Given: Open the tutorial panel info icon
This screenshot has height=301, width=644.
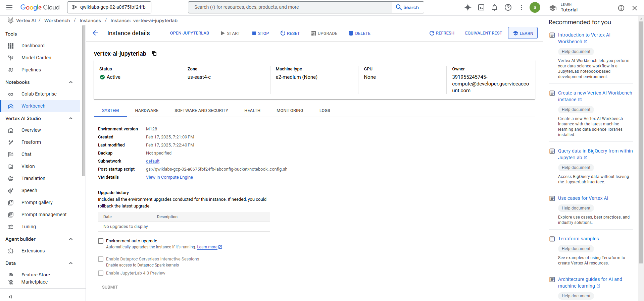Looking at the screenshot, I should pyautogui.click(x=621, y=8).
